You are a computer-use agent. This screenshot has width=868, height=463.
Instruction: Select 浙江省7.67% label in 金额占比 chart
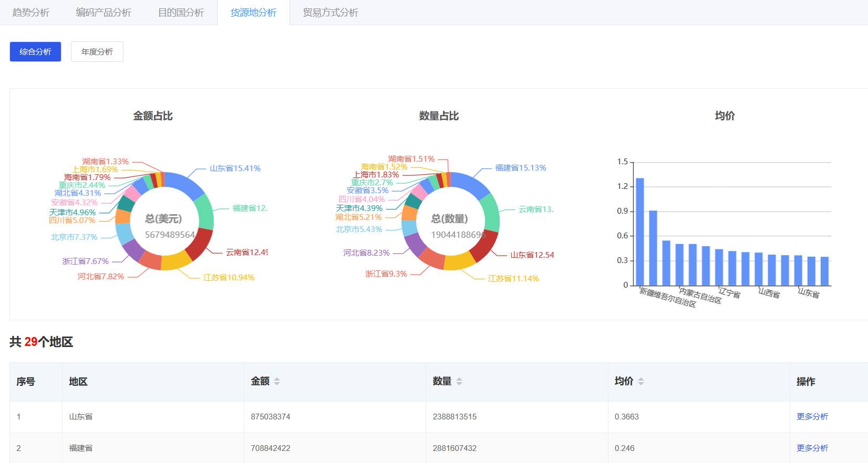tap(86, 261)
